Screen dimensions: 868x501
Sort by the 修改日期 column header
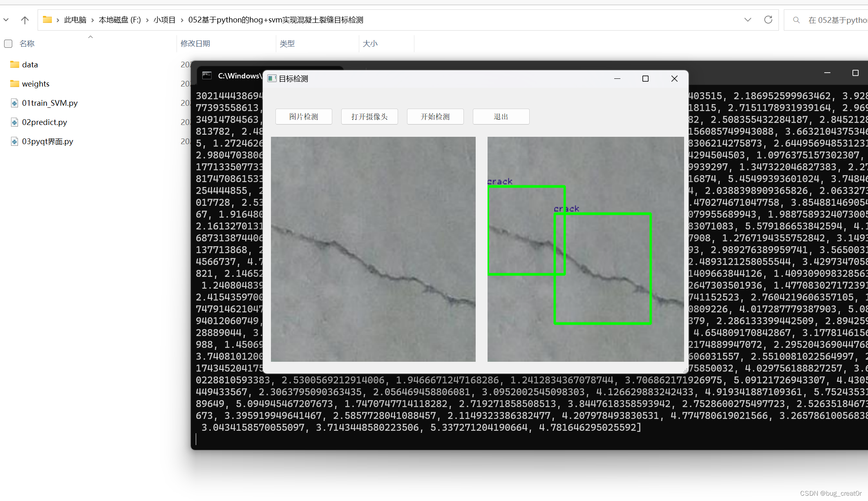point(195,44)
